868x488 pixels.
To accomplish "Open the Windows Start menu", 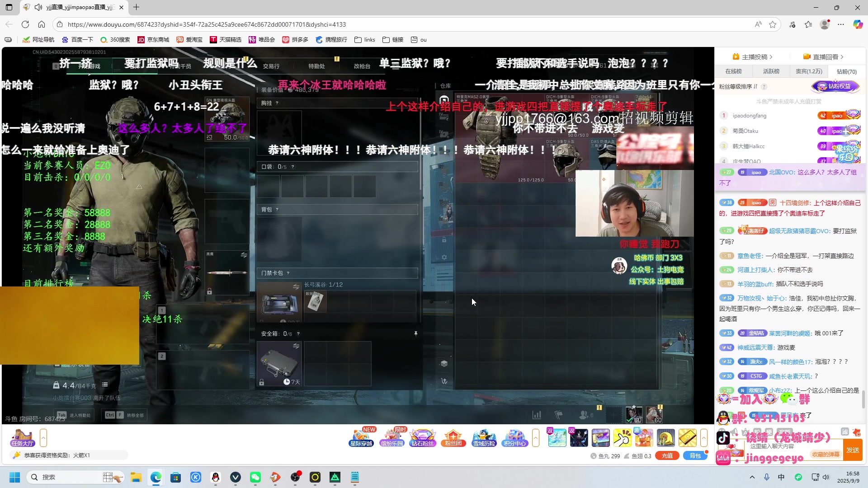I will click(x=15, y=477).
